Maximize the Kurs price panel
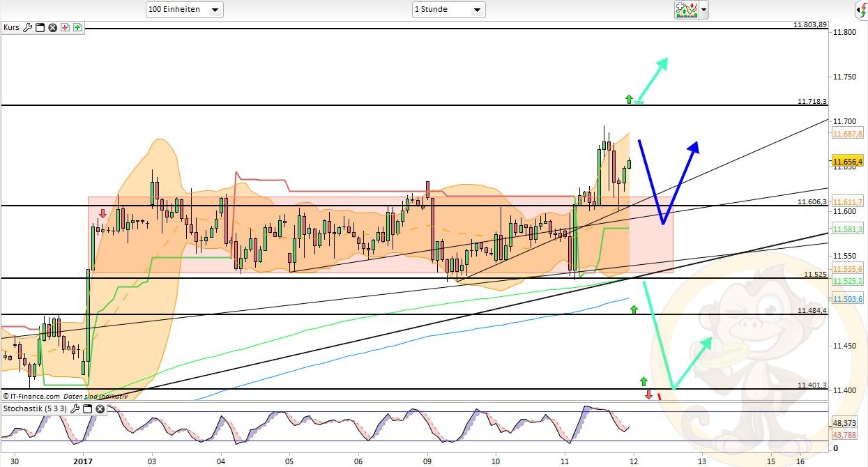The width and height of the screenshot is (868, 467). (40, 28)
